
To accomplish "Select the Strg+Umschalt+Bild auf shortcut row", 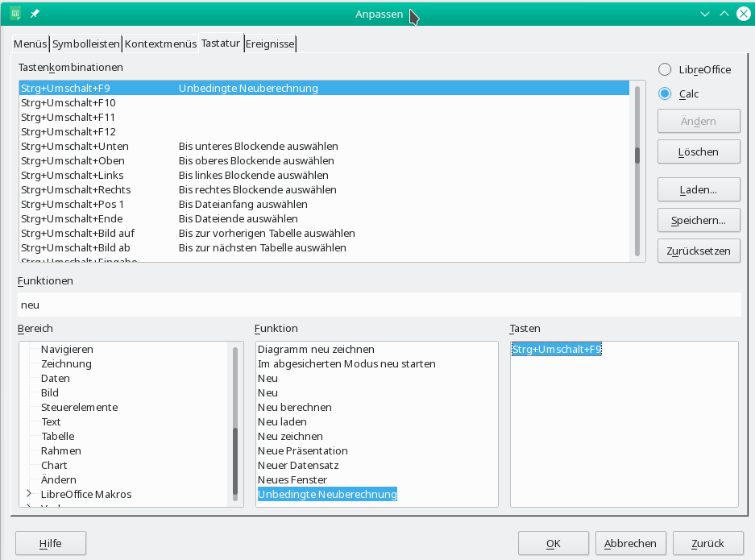I will (x=324, y=233).
